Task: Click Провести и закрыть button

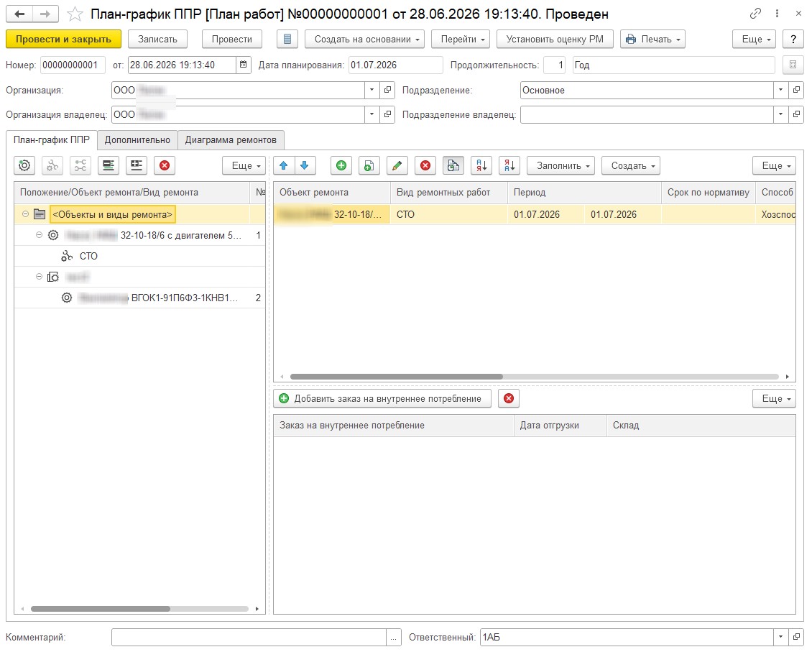Action: (63, 40)
